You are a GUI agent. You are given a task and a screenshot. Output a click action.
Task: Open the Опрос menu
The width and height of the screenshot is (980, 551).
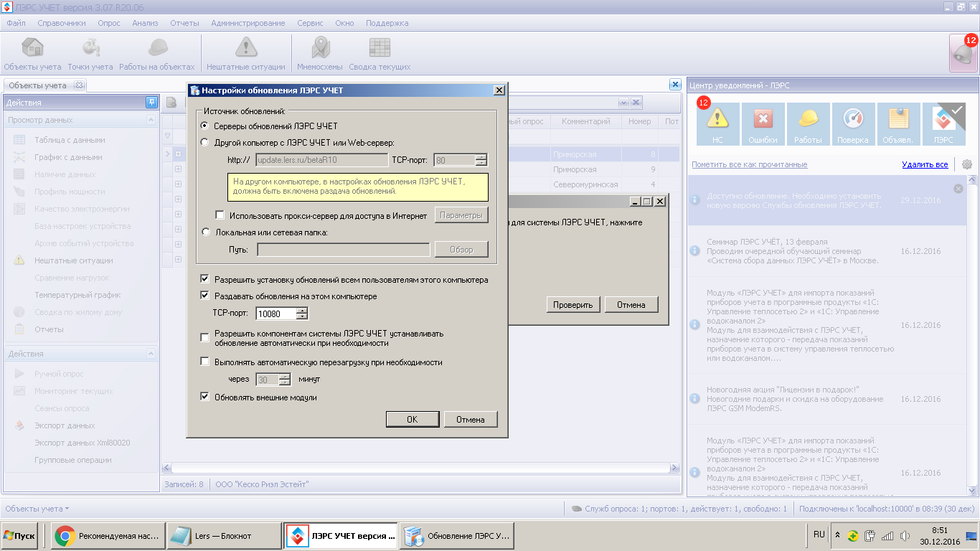pos(109,23)
